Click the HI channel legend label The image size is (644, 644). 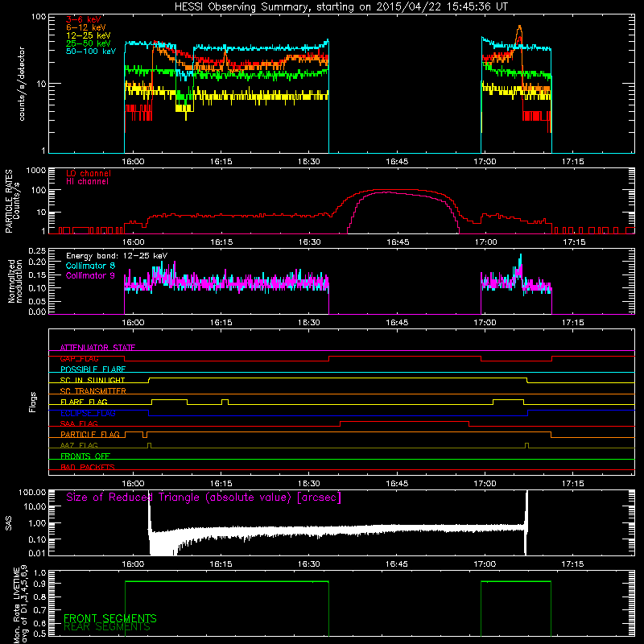click(x=87, y=182)
